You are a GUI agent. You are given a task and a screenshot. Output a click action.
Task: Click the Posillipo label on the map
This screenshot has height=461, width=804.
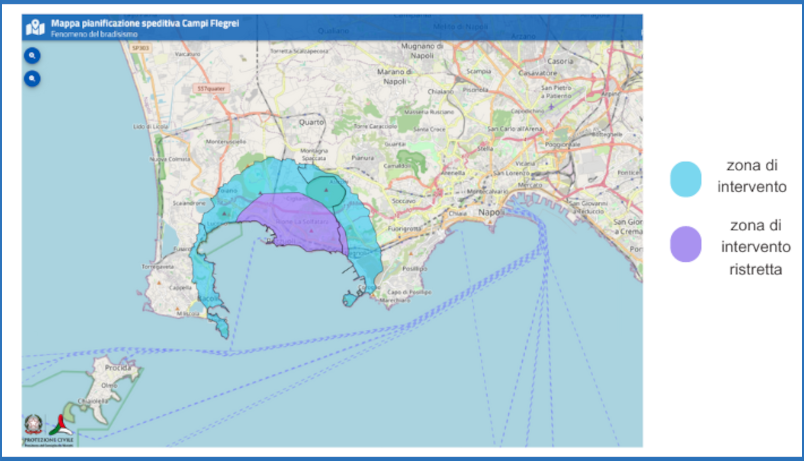pyautogui.click(x=414, y=269)
